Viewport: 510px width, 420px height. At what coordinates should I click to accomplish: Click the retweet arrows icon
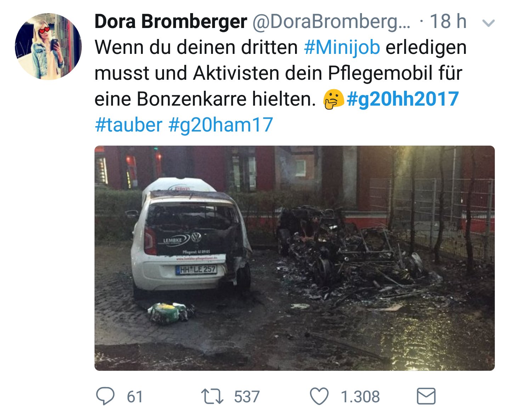click(212, 397)
